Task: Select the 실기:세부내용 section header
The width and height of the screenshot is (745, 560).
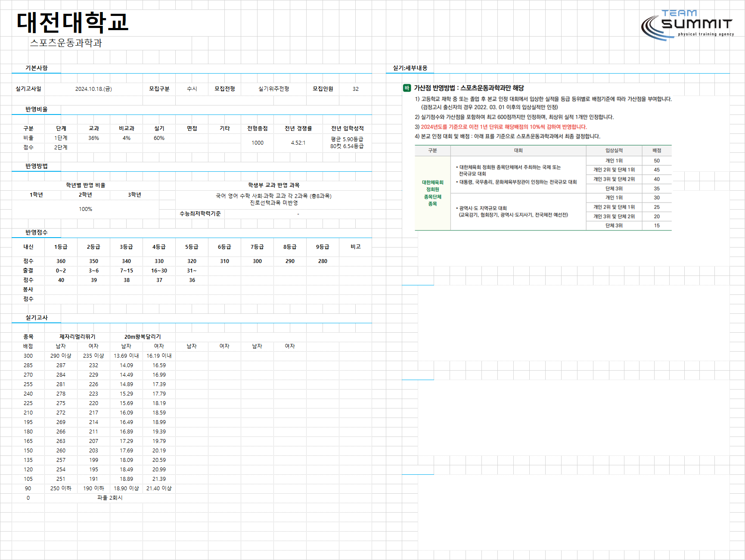Action: (410, 68)
